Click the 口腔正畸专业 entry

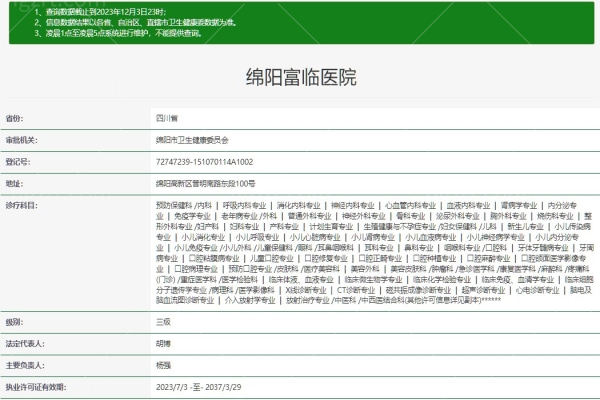(x=380, y=258)
